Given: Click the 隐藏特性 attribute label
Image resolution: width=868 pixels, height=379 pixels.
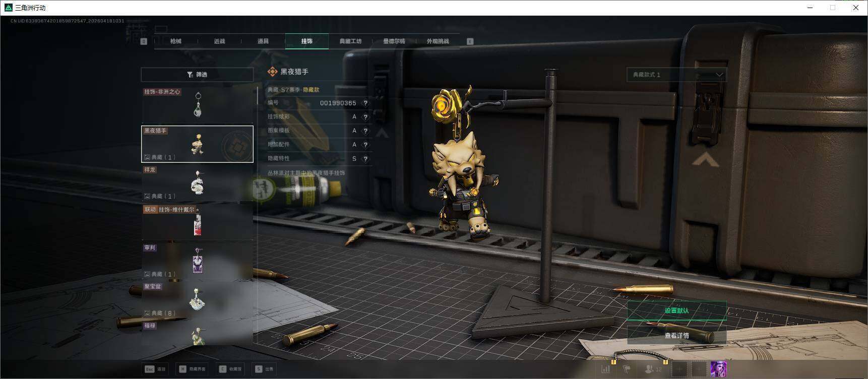Looking at the screenshot, I should click(279, 158).
